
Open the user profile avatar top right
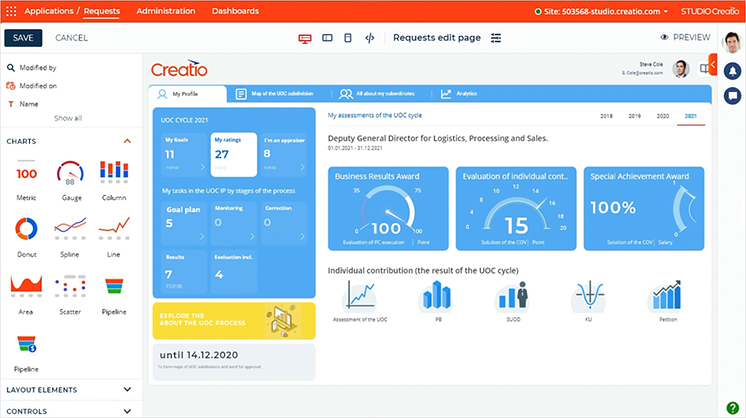(x=732, y=43)
